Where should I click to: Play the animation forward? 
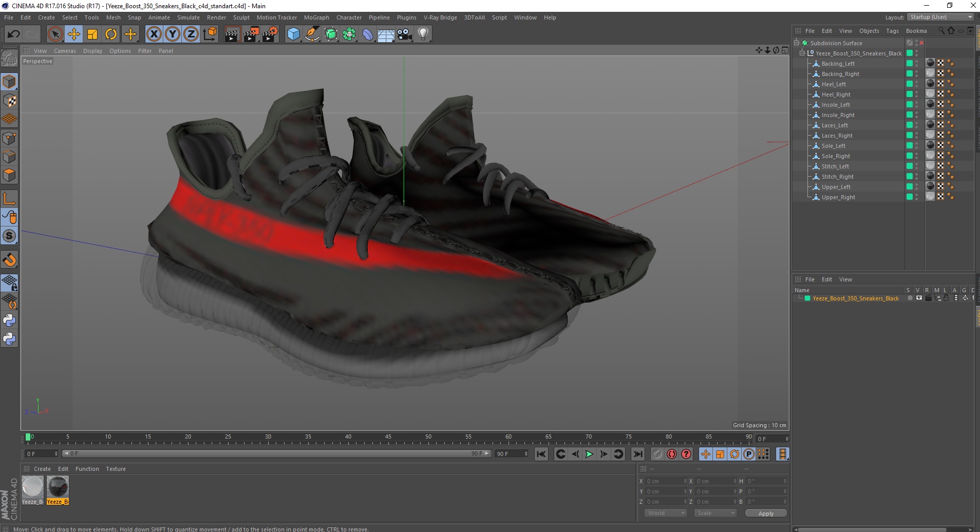click(589, 454)
